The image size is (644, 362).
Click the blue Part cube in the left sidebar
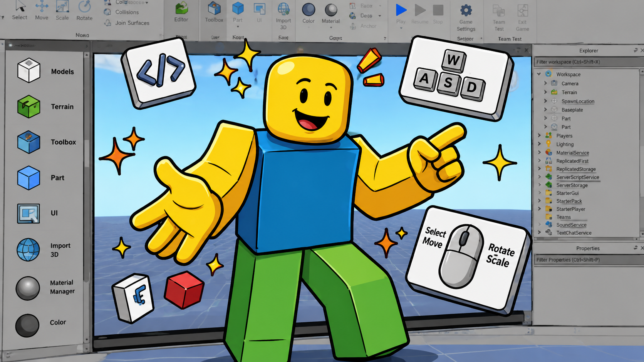click(x=29, y=178)
